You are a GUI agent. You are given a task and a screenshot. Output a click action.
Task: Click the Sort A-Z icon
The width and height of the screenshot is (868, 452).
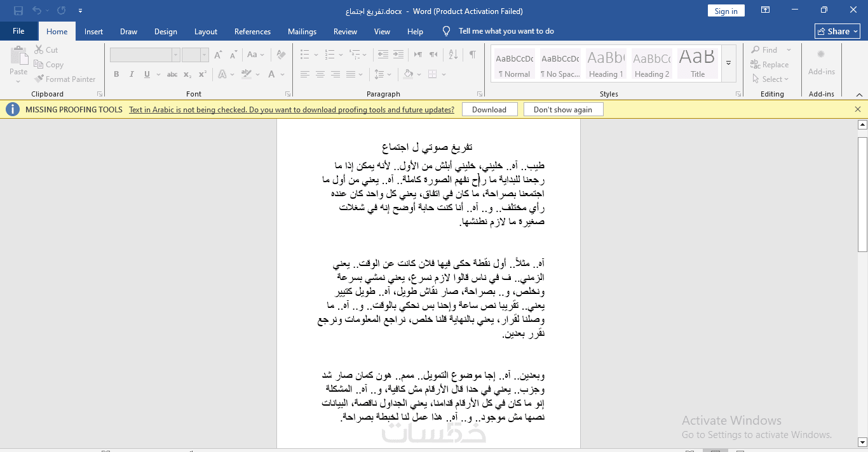click(453, 55)
